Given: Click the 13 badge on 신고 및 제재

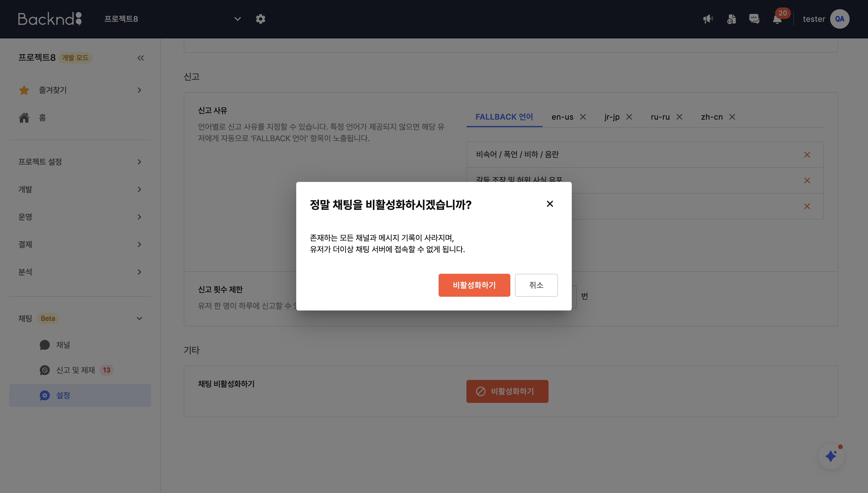Looking at the screenshot, I should click(x=106, y=370).
